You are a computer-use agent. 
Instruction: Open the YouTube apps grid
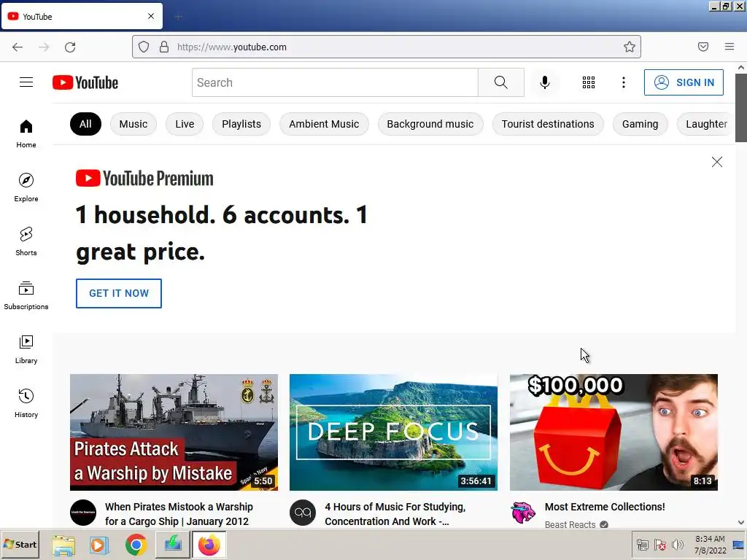point(589,82)
